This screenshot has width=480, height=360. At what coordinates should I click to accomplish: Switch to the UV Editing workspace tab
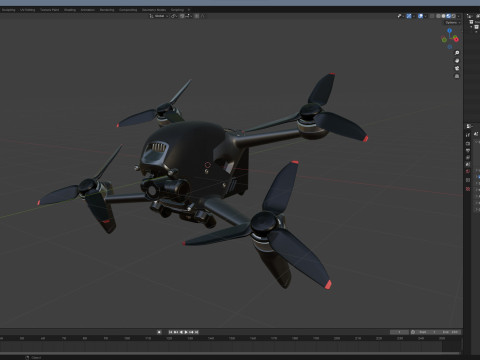[28, 10]
